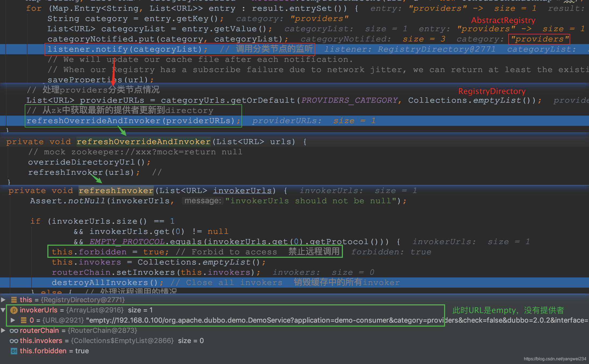Image resolution: width=589 pixels, height=364 pixels.
Task: Click the glasses watch icon beside routerChain
Action: coord(14,331)
